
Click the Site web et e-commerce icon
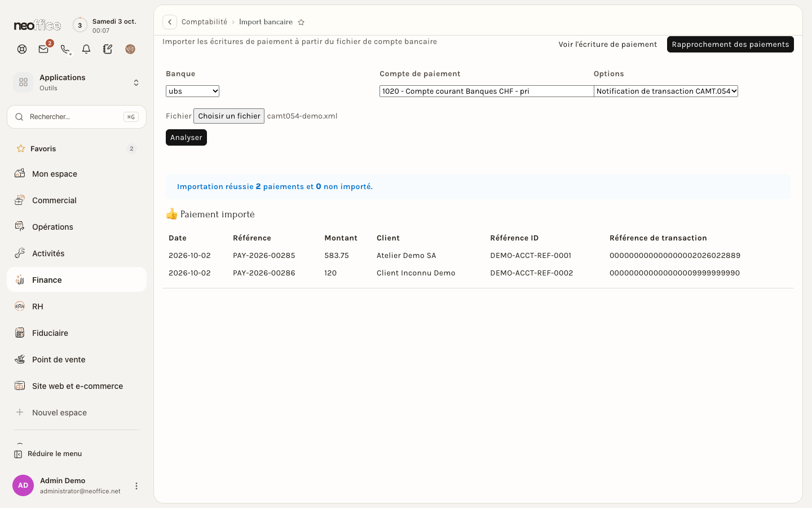coord(20,386)
